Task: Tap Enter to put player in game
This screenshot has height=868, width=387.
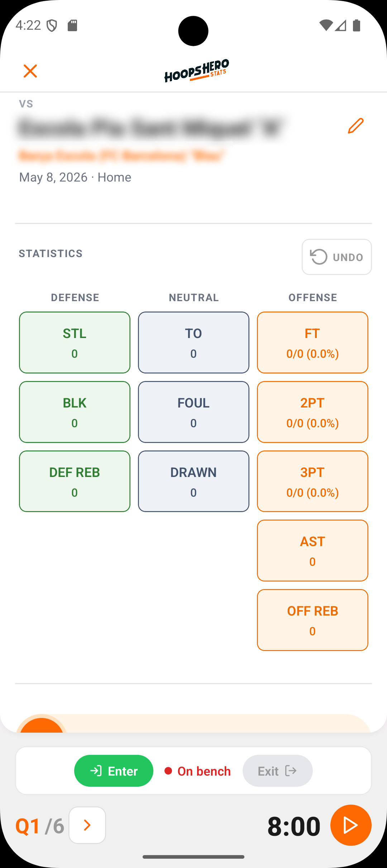Action: coord(114,771)
